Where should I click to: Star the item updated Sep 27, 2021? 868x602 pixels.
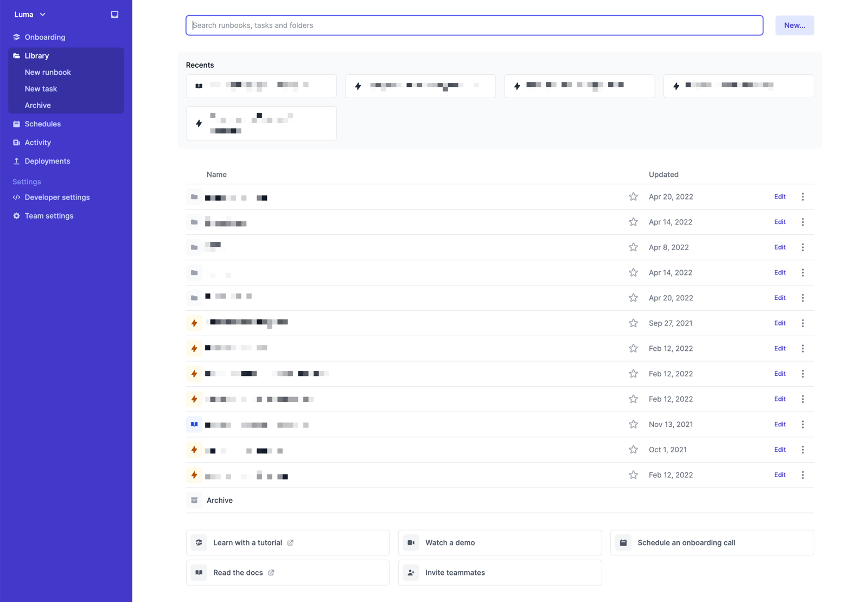point(633,323)
